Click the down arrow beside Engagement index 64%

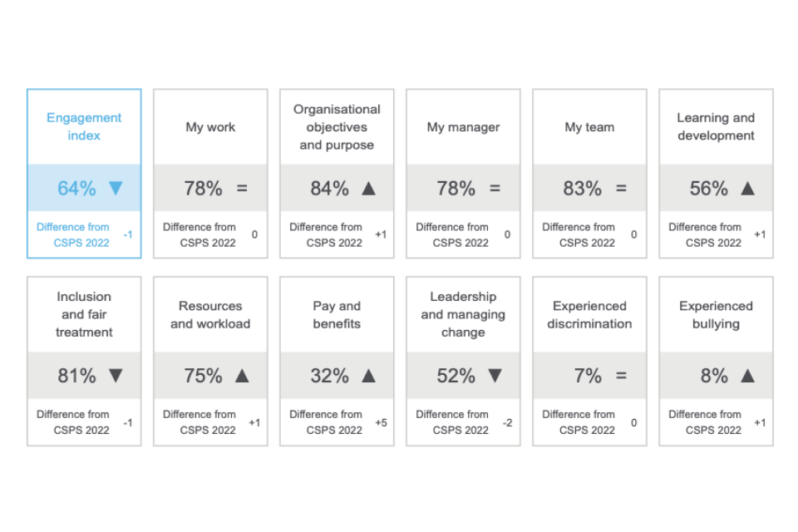pyautogui.click(x=116, y=189)
